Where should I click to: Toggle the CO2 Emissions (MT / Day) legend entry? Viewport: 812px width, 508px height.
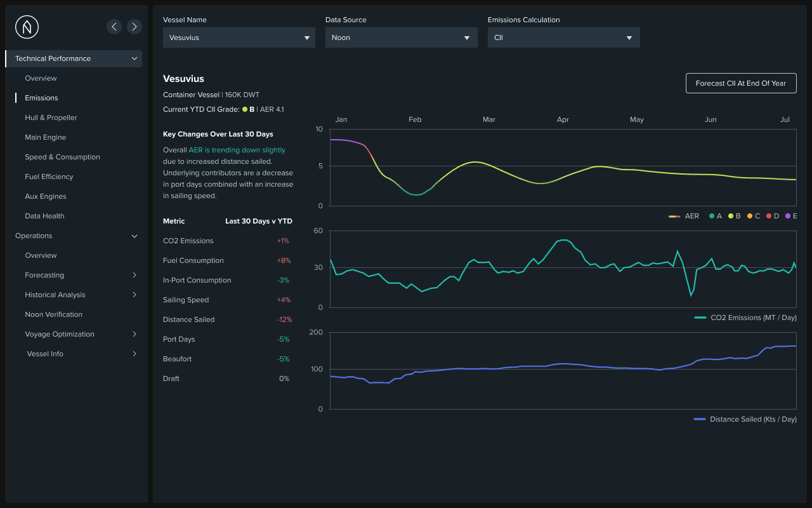[745, 317]
